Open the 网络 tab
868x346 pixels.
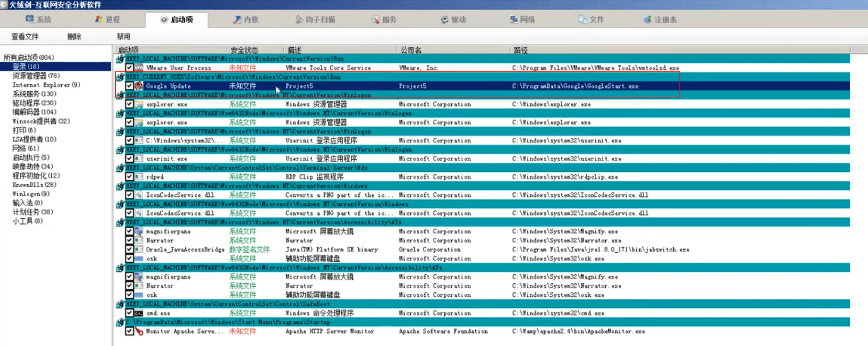[x=522, y=19]
